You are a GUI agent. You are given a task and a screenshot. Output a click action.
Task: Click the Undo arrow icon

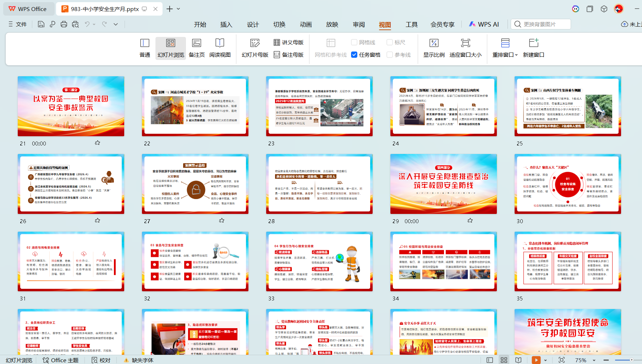(87, 24)
